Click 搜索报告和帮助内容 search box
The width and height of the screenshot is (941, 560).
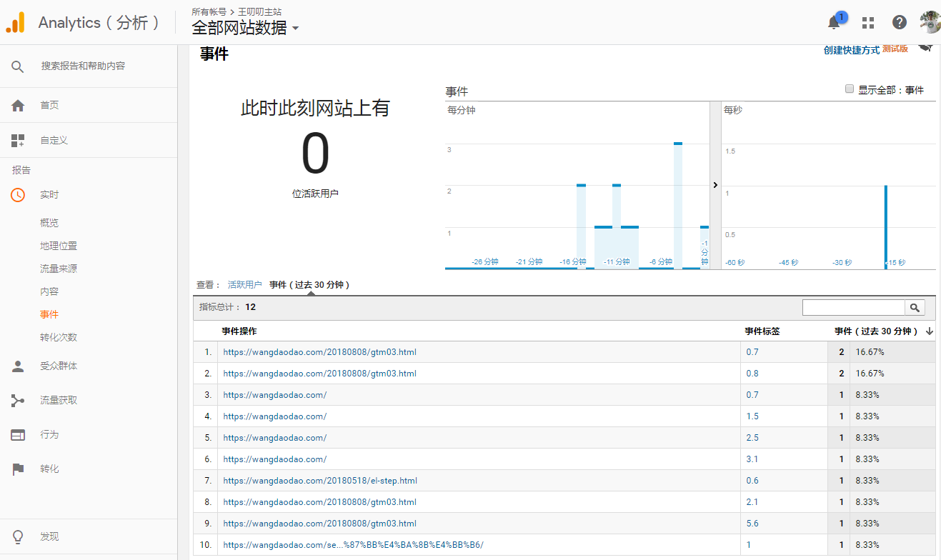pos(83,66)
